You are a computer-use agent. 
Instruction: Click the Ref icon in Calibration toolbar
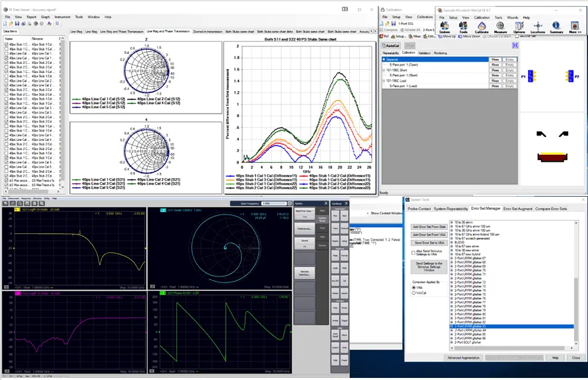tap(384, 37)
